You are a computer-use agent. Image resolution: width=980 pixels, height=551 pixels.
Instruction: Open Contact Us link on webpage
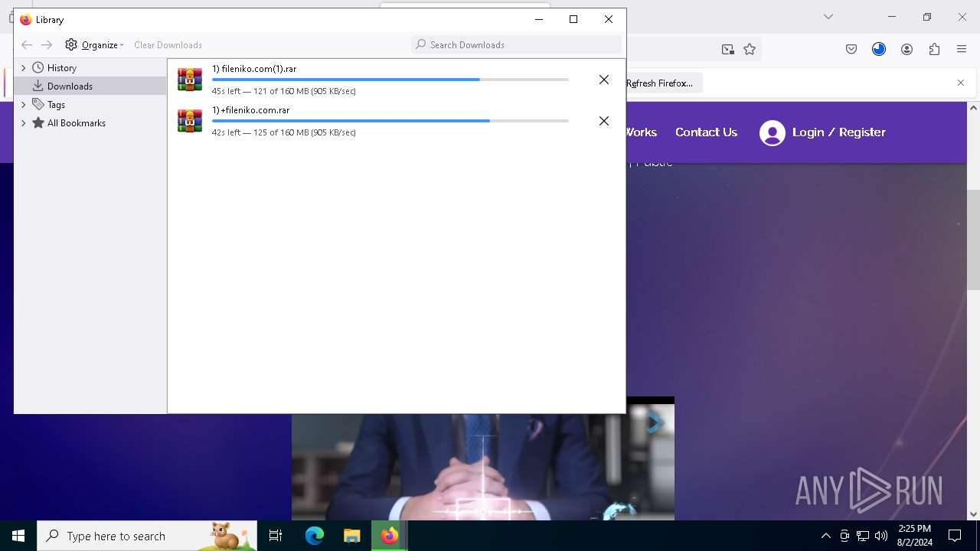tap(706, 132)
